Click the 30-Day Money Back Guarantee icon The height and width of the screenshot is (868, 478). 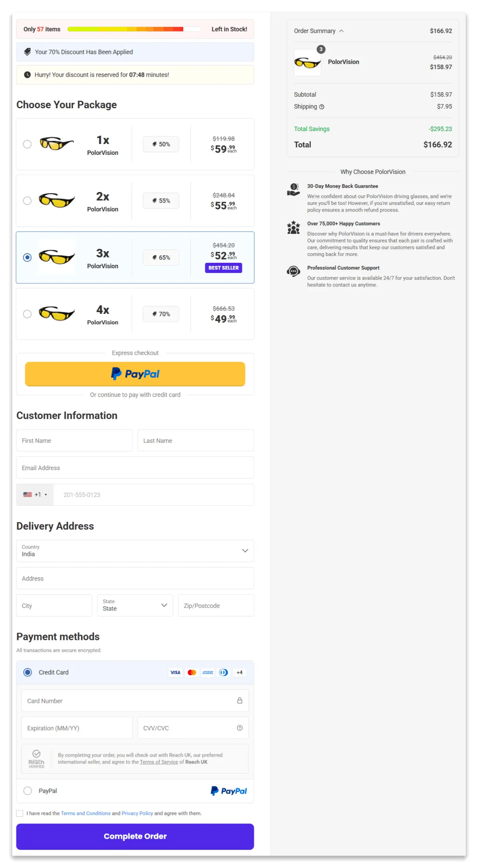pyautogui.click(x=293, y=189)
